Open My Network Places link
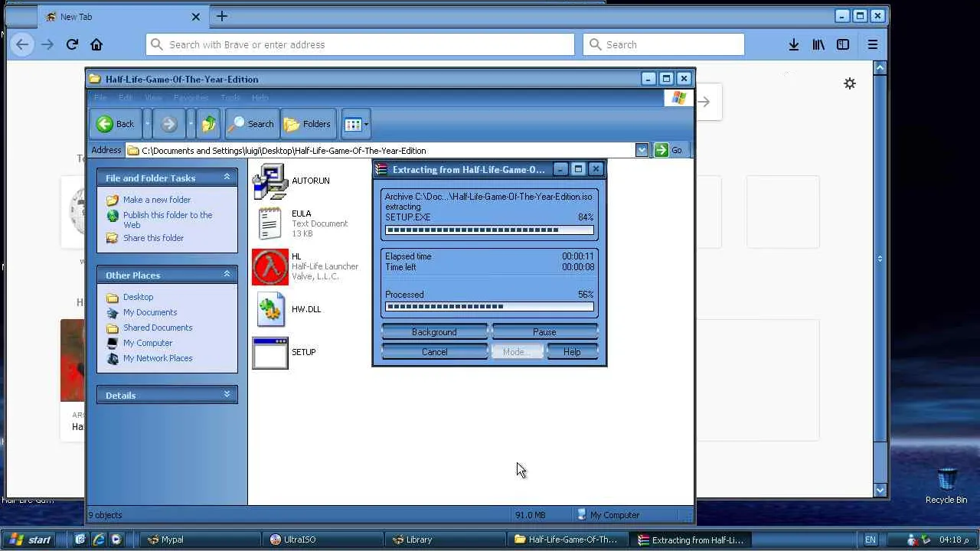Image resolution: width=980 pixels, height=551 pixels. click(x=158, y=358)
